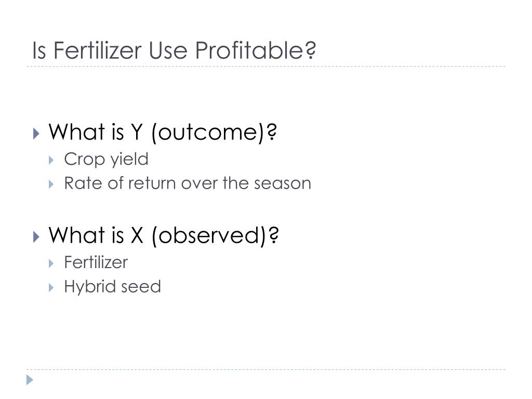Click the word 'season' in the sub-bullet

click(283, 184)
